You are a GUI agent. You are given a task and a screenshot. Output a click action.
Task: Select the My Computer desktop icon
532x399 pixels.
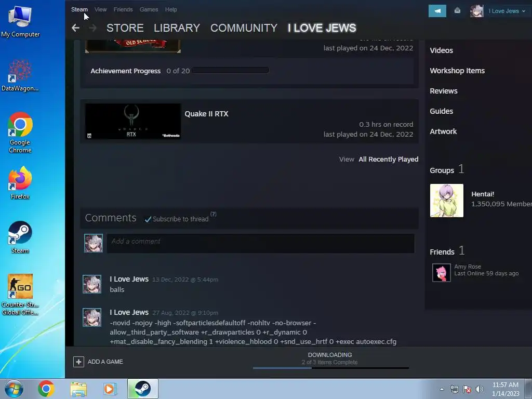click(20, 21)
